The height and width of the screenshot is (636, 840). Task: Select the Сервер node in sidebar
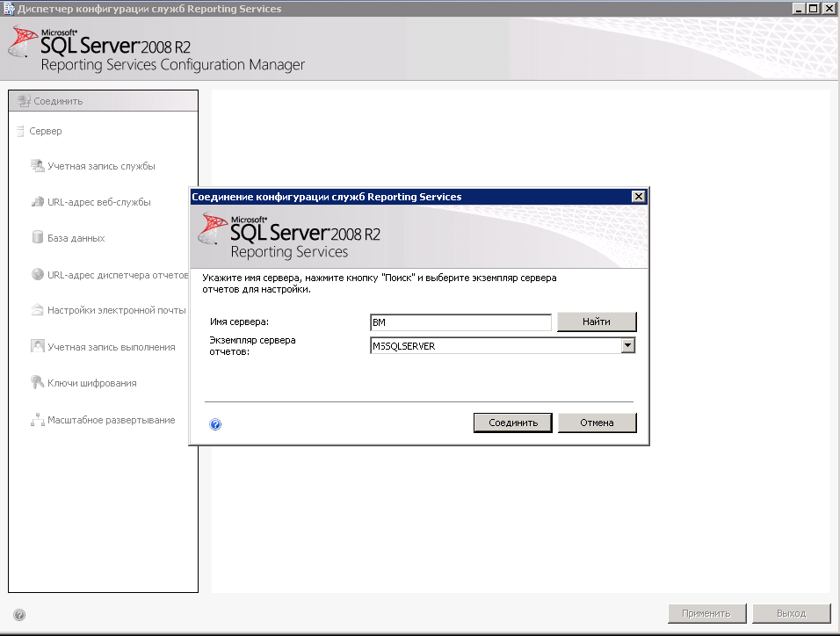click(46, 131)
